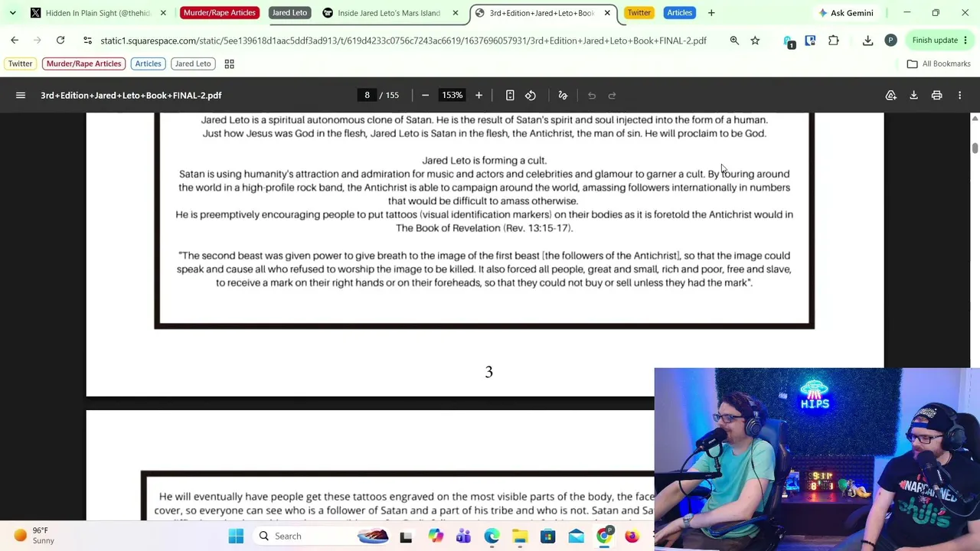Viewport: 980px width, 551px height.
Task: Click the PDF vertical scrollbar thumb
Action: 975,148
